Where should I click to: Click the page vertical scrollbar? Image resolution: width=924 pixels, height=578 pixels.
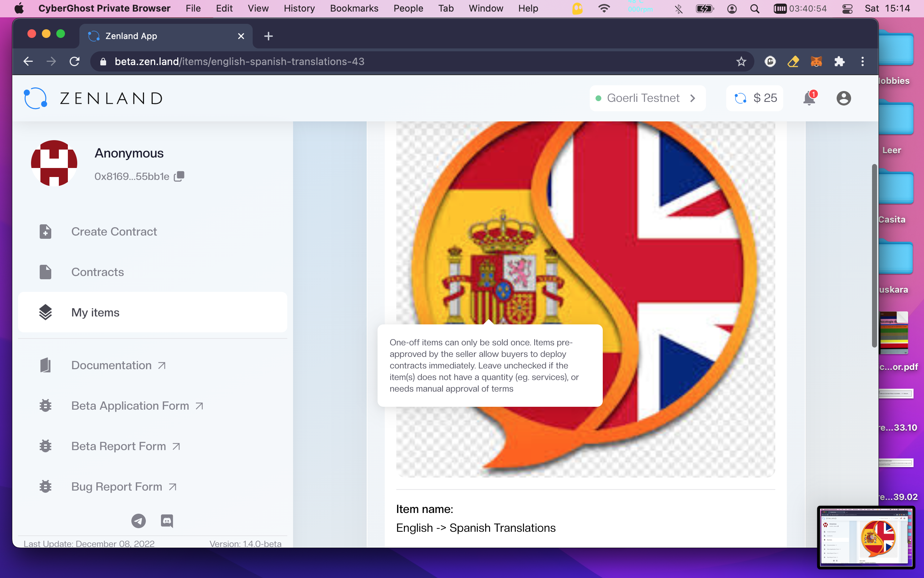click(873, 256)
